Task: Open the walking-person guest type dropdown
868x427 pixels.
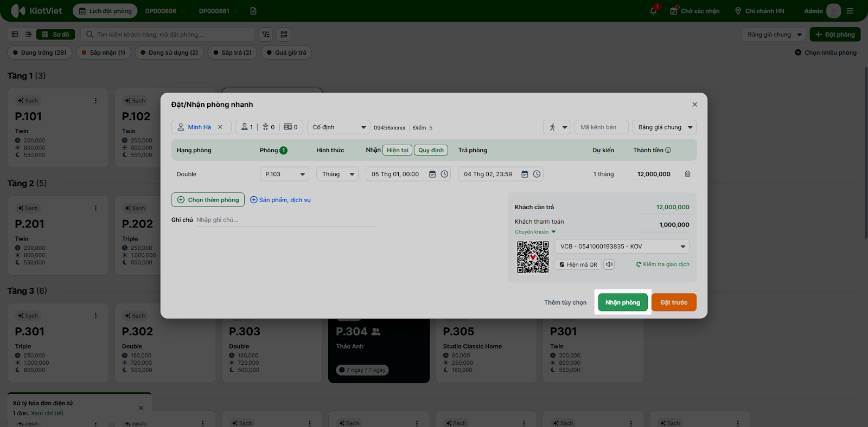Action: click(x=557, y=127)
